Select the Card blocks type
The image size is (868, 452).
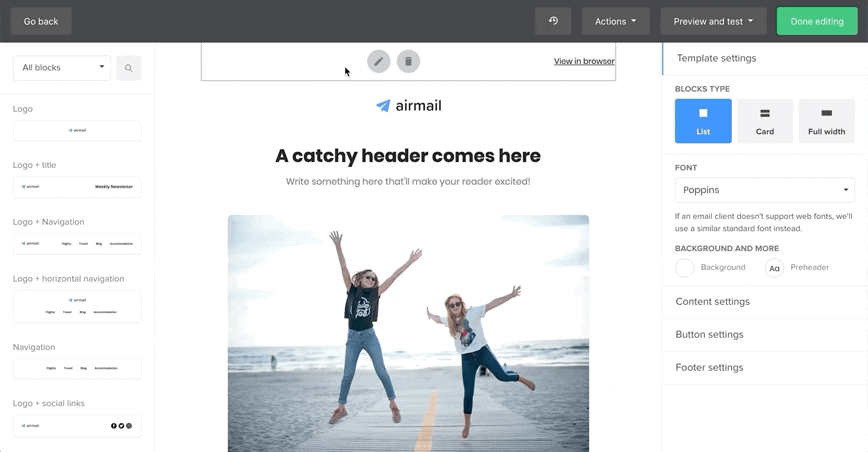tap(765, 121)
